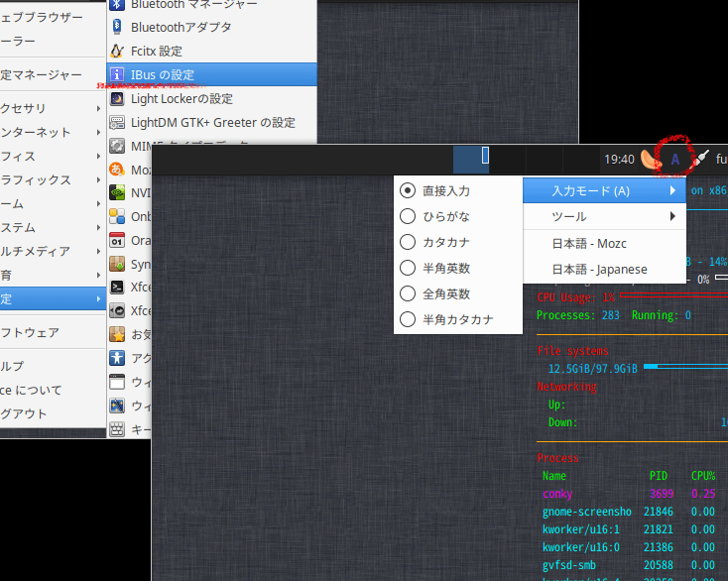Expand フィス category arrow
The height and width of the screenshot is (581, 728).
coord(98,156)
